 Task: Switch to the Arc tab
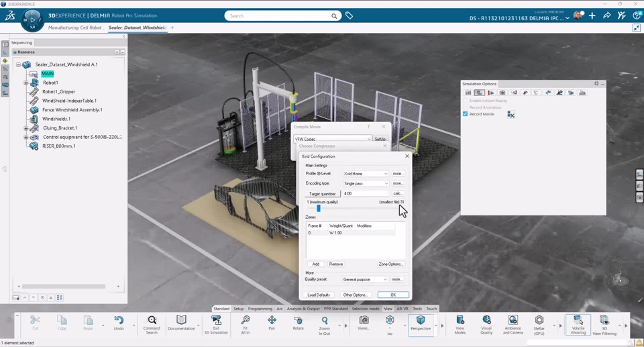[279, 308]
